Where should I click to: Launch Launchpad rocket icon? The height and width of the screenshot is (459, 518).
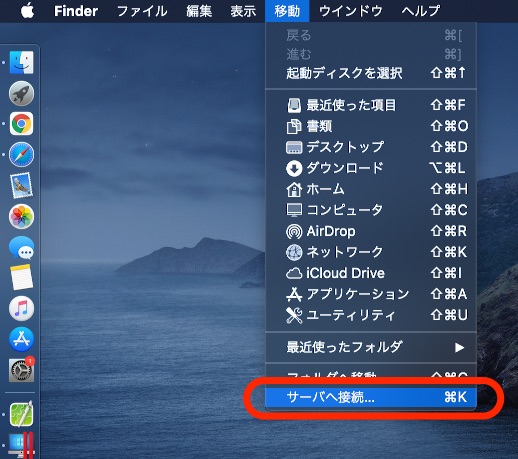coord(21,93)
